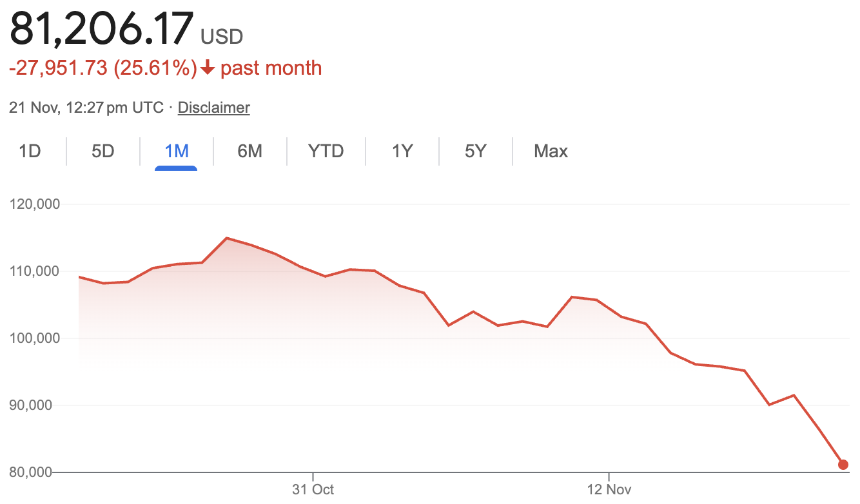Open the 5Y price history
860x504 pixels.
tap(475, 151)
